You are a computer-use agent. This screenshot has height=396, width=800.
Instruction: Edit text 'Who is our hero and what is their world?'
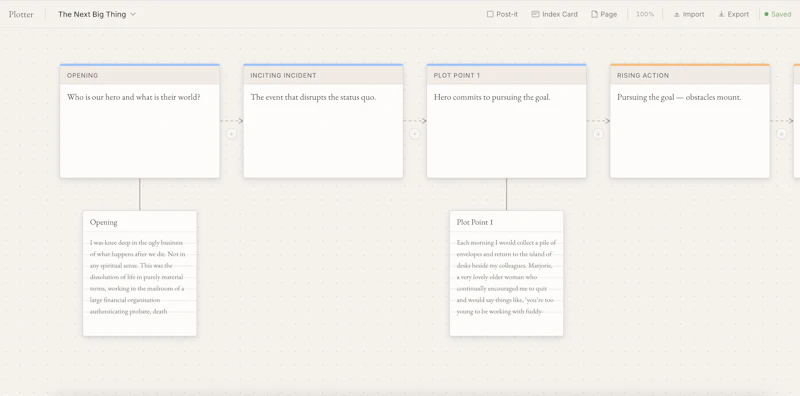click(x=134, y=97)
